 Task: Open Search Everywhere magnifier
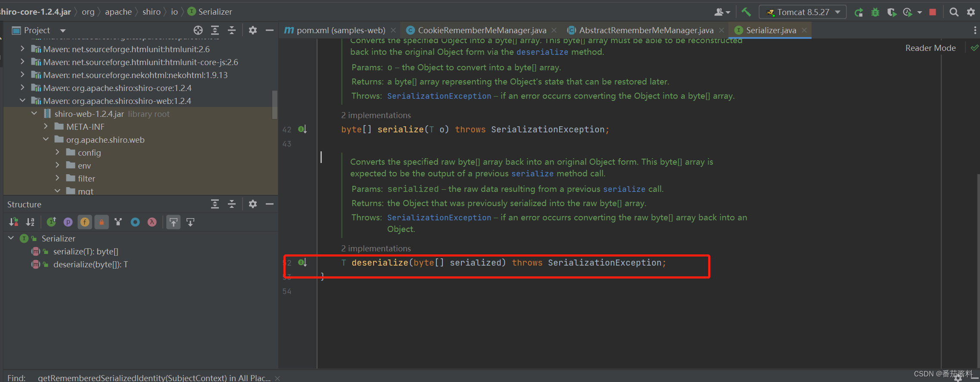tap(954, 12)
